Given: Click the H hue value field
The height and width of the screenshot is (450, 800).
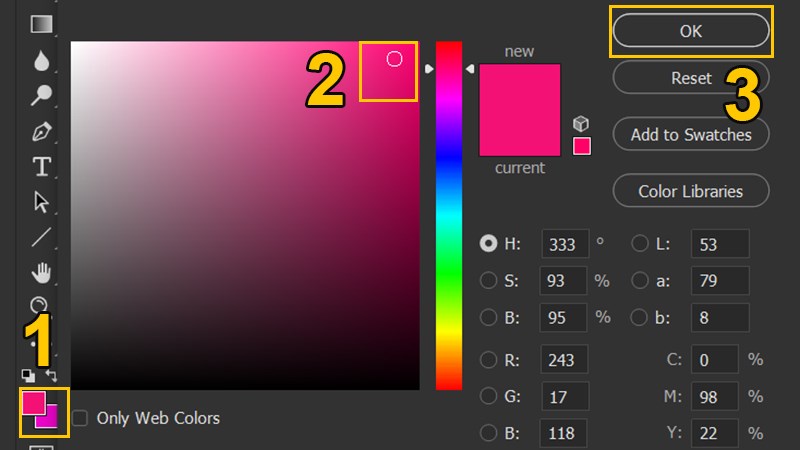Looking at the screenshot, I should 565,243.
